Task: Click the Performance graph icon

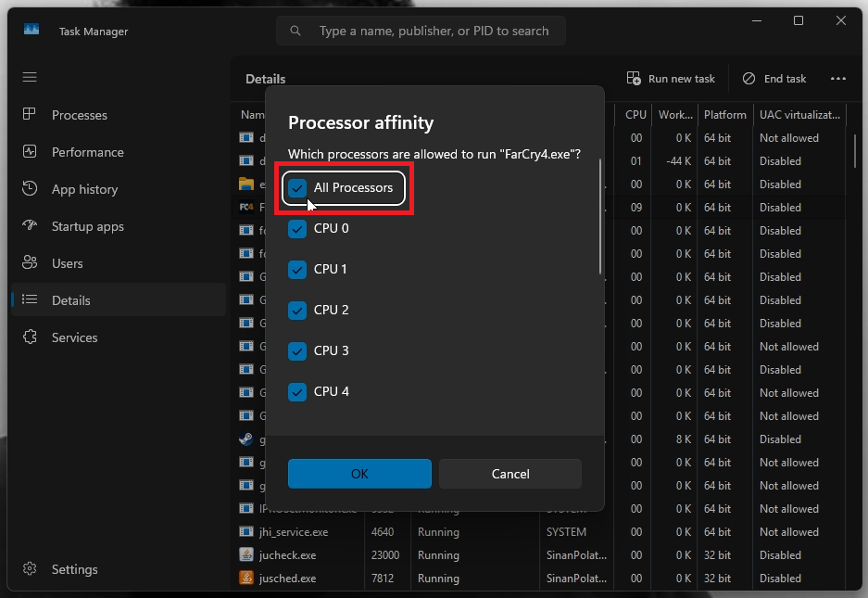Action: point(30,151)
